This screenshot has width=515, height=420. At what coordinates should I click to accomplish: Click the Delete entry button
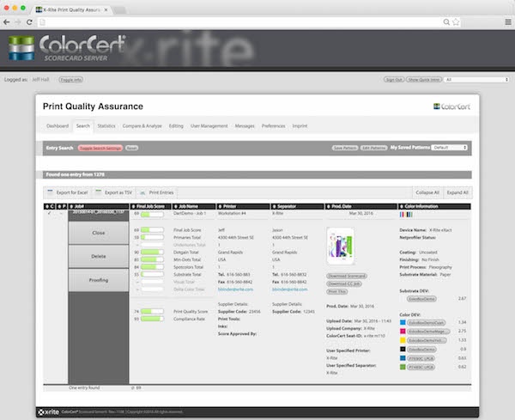99,256
